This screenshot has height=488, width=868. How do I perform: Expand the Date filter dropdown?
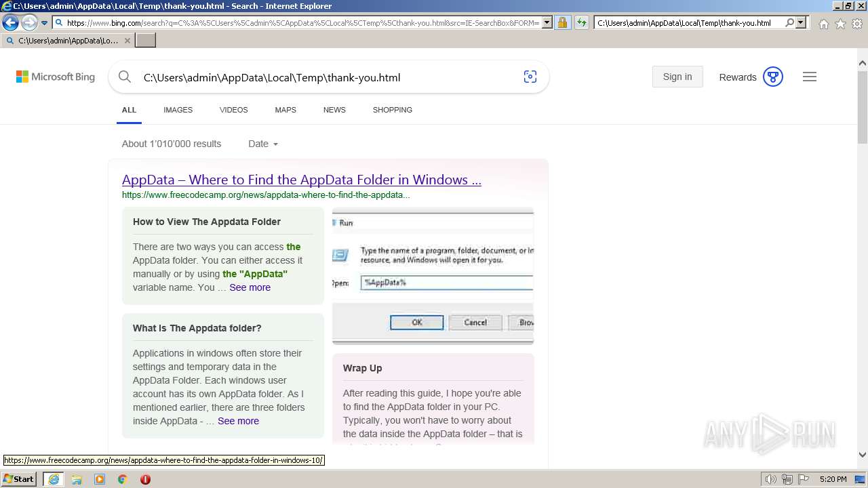[263, 144]
